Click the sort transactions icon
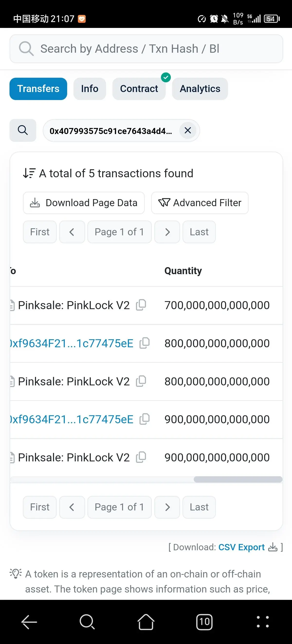The image size is (292, 644). coord(29,173)
